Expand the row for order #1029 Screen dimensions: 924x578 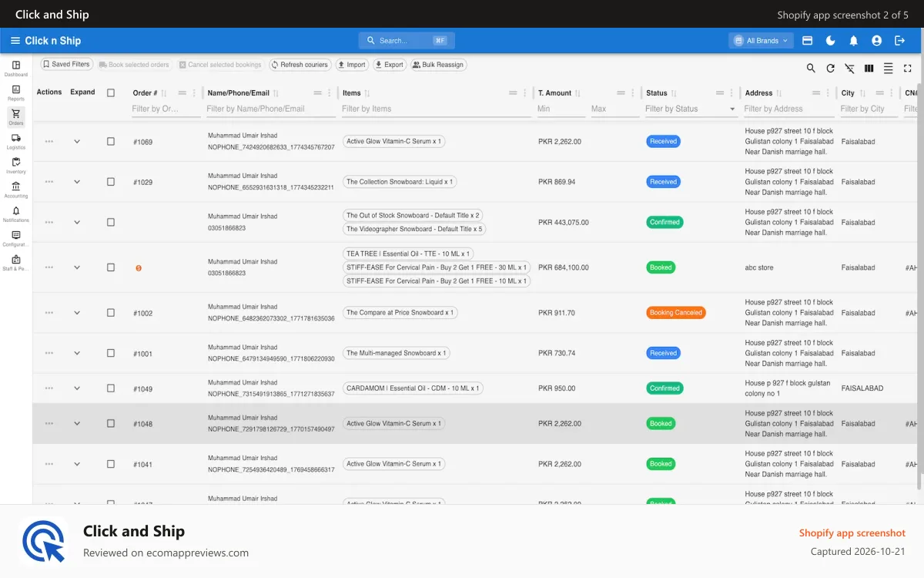coord(77,182)
